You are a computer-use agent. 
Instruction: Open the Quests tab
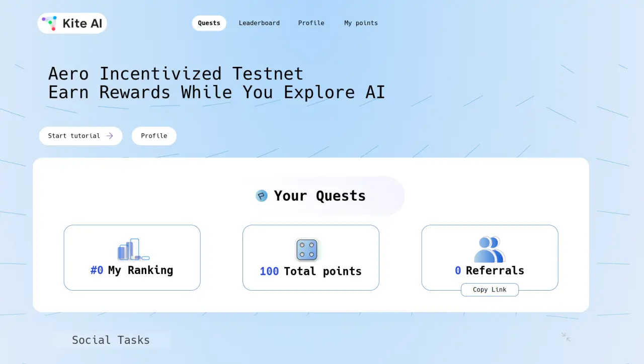209,23
